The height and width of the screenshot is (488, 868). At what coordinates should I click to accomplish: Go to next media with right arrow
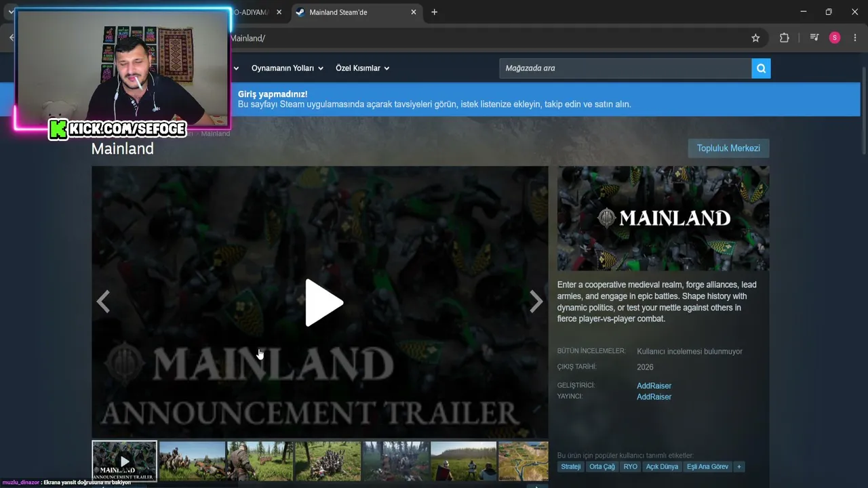tap(536, 302)
